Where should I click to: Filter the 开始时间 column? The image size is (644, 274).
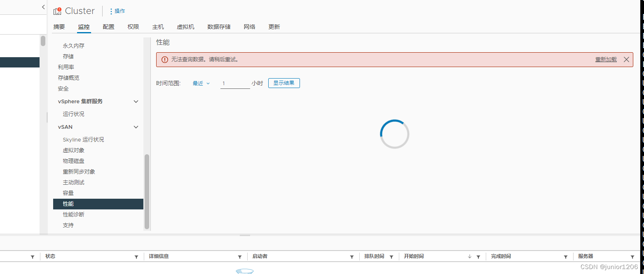(x=478, y=257)
